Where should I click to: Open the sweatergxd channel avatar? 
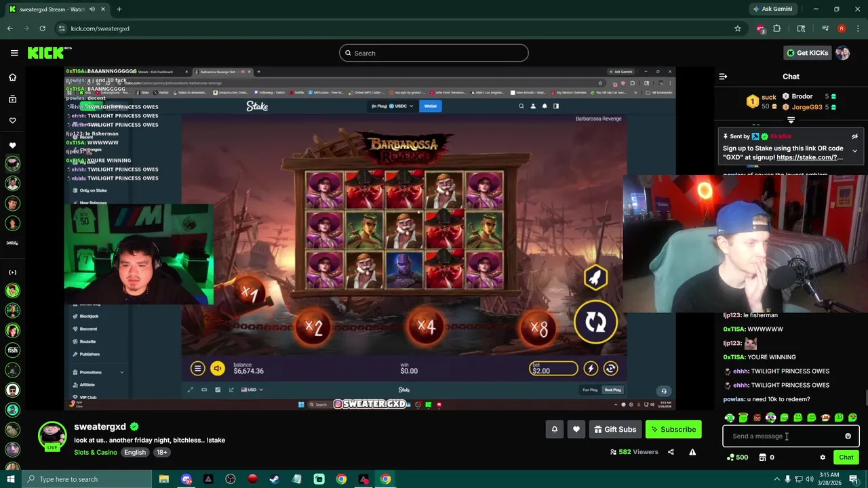pyautogui.click(x=52, y=436)
